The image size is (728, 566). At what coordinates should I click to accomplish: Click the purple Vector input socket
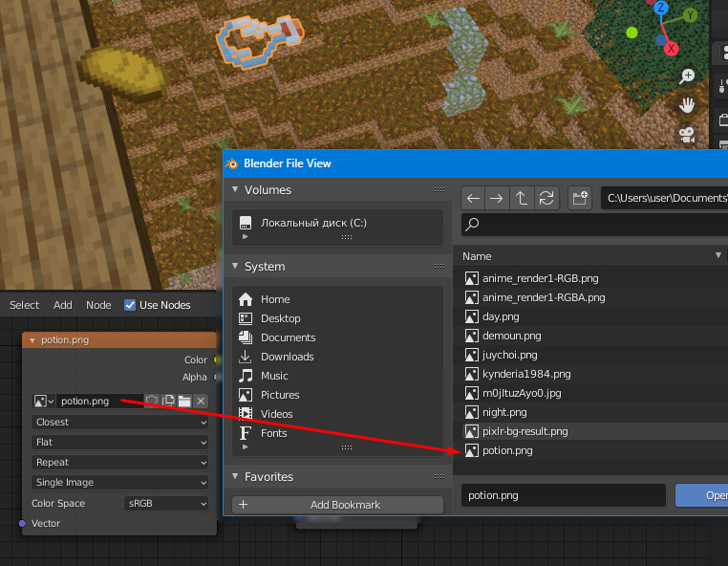click(x=22, y=523)
